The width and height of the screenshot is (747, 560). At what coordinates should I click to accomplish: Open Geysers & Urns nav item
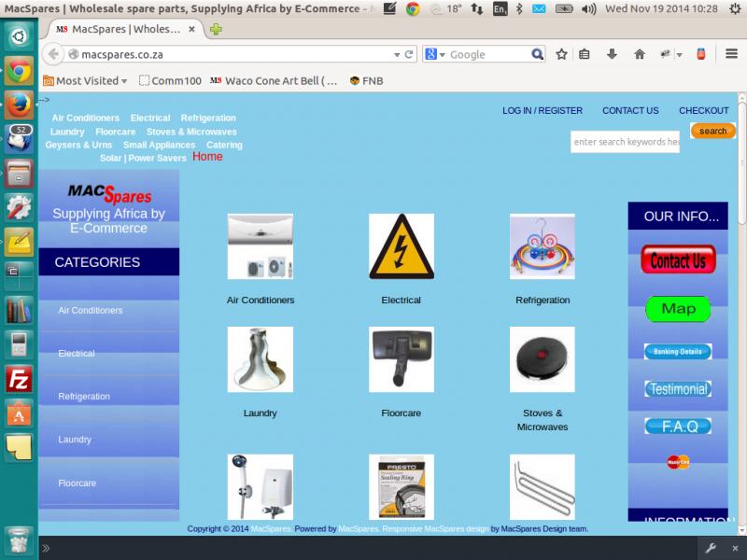coord(78,145)
